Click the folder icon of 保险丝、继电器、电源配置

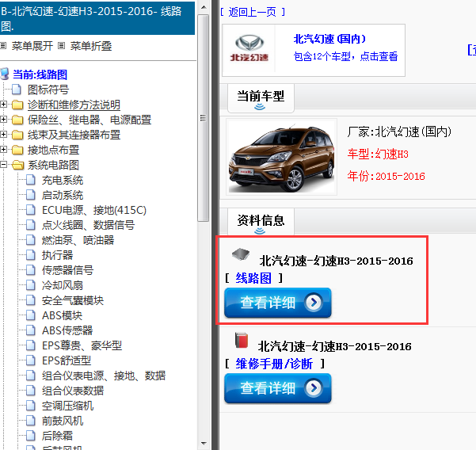(17, 120)
